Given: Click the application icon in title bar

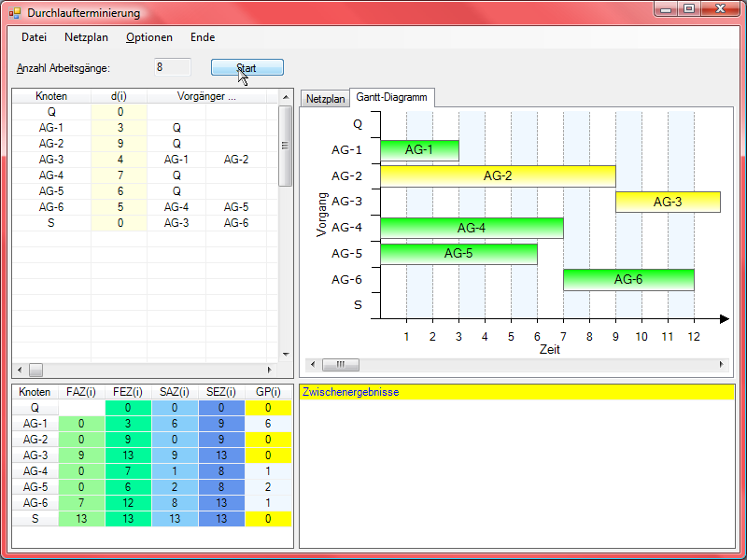Looking at the screenshot, I should pyautogui.click(x=14, y=13).
